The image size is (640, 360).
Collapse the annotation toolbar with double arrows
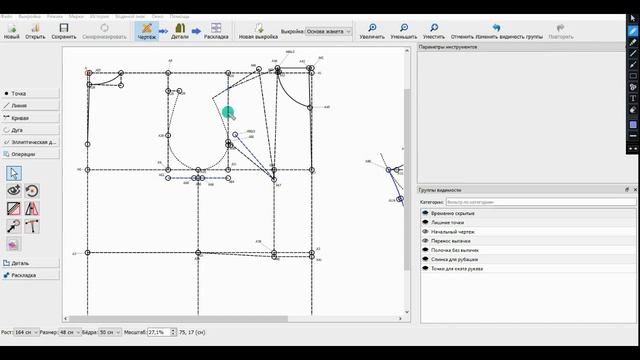[x=633, y=149]
